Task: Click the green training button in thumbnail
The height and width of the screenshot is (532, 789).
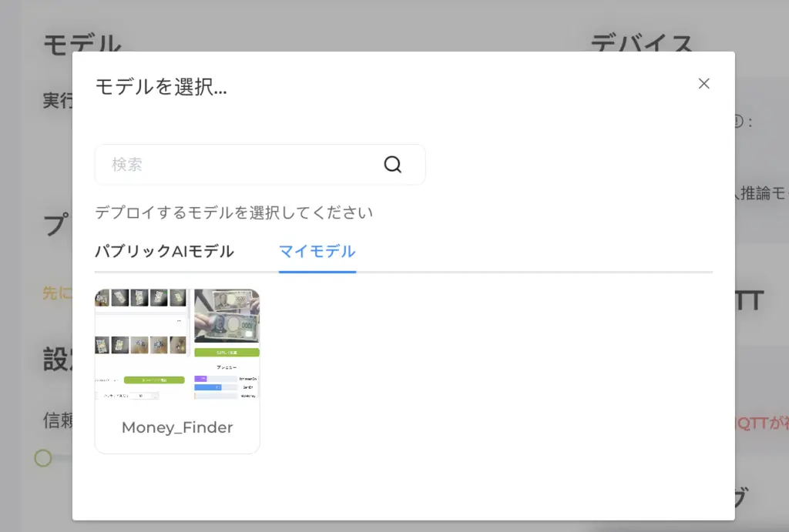Action: click(154, 380)
